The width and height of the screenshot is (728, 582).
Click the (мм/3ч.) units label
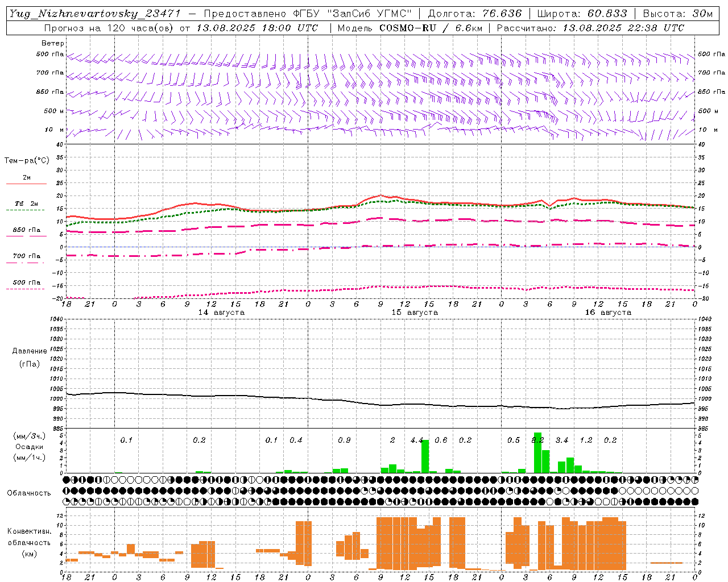point(29,436)
